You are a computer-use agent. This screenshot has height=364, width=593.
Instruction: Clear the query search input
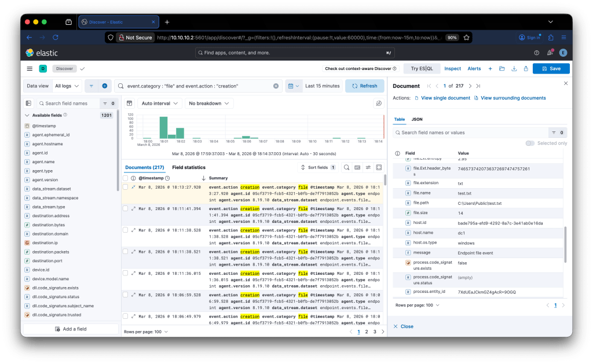[276, 86]
